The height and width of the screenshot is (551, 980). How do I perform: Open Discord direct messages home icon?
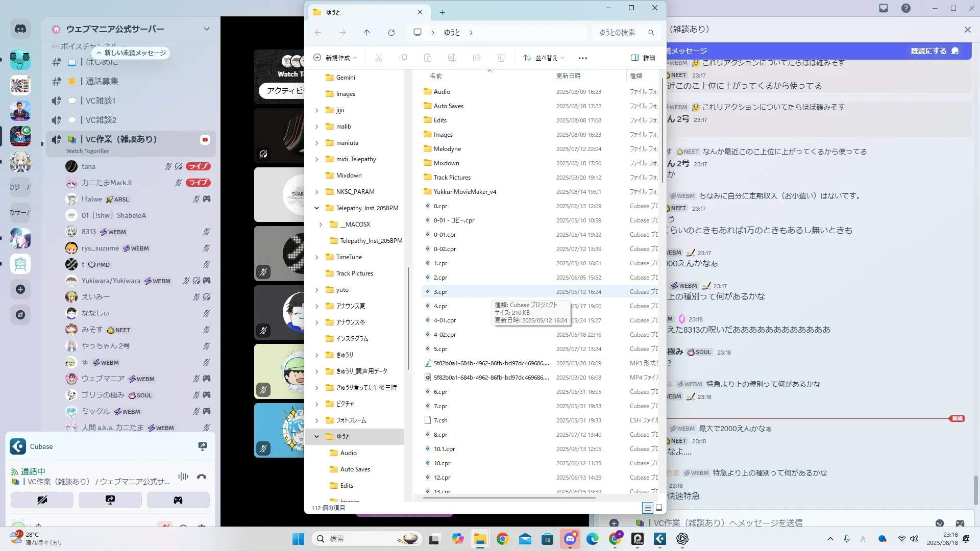(x=20, y=29)
